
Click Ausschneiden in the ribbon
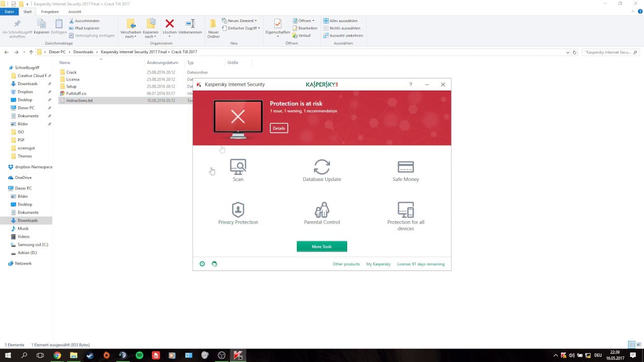tap(84, 21)
